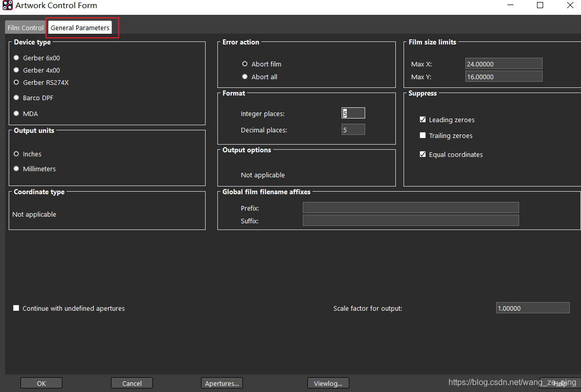
Task: Select Gerber 4x00 device type
Action: [x=16, y=70]
